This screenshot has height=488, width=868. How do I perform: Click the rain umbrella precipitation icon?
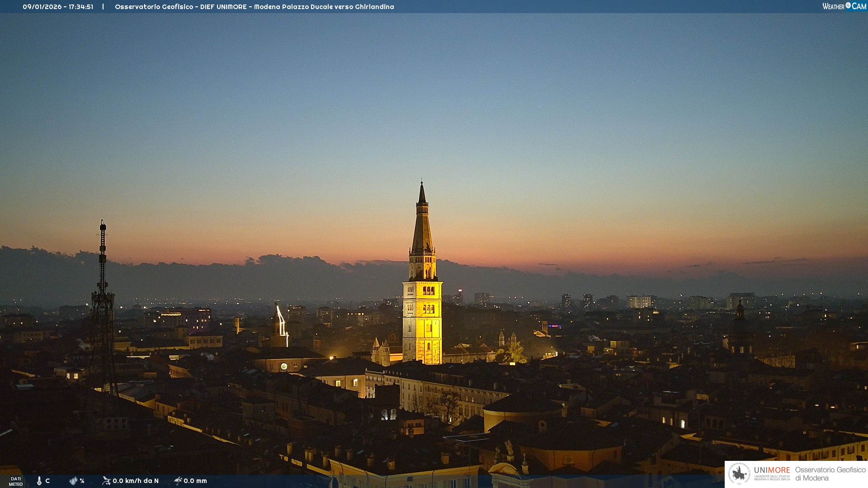pos(178,481)
